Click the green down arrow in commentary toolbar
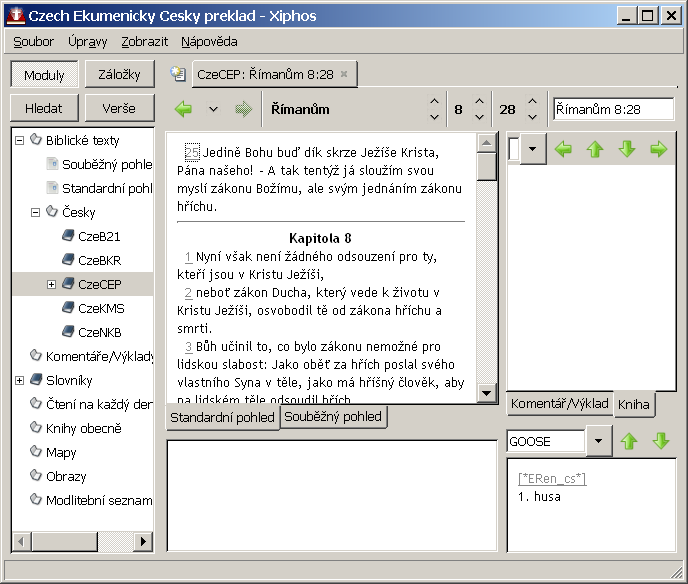Viewport: 688px width, 584px height. (627, 149)
